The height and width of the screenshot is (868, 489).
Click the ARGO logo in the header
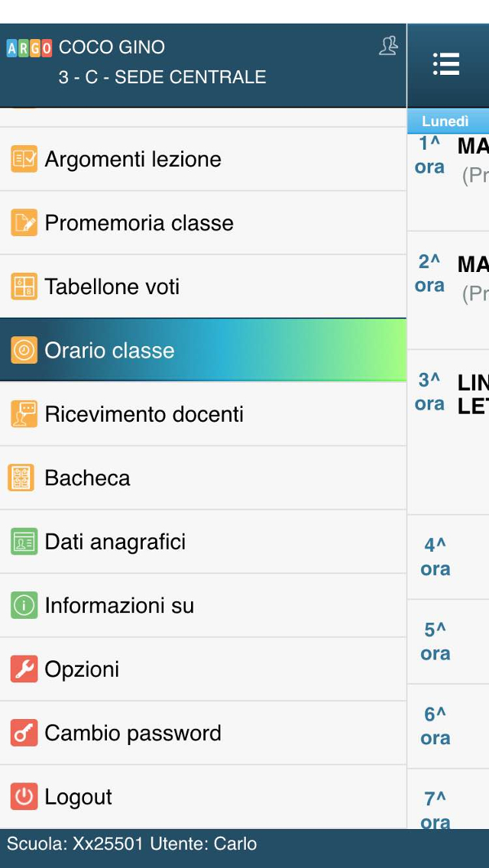(29, 48)
